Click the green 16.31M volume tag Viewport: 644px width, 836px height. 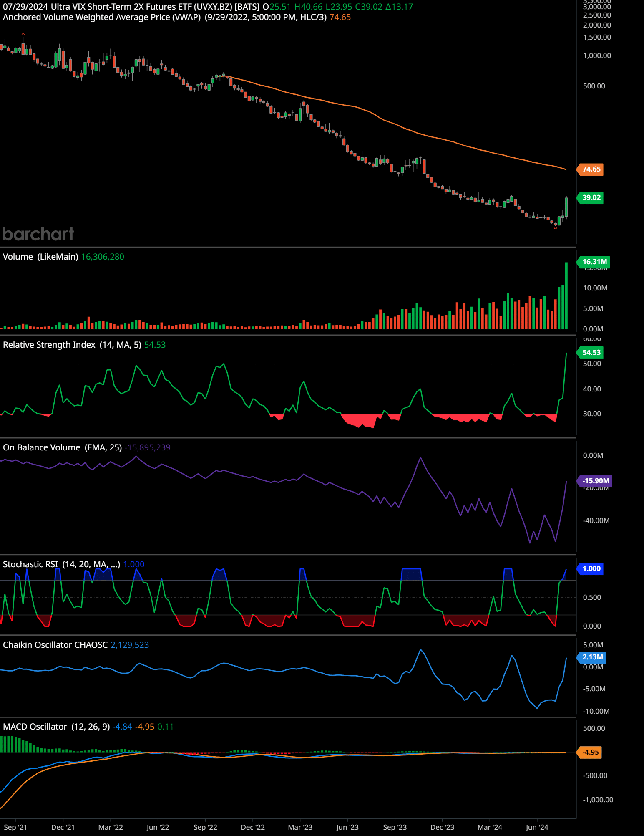pyautogui.click(x=594, y=262)
